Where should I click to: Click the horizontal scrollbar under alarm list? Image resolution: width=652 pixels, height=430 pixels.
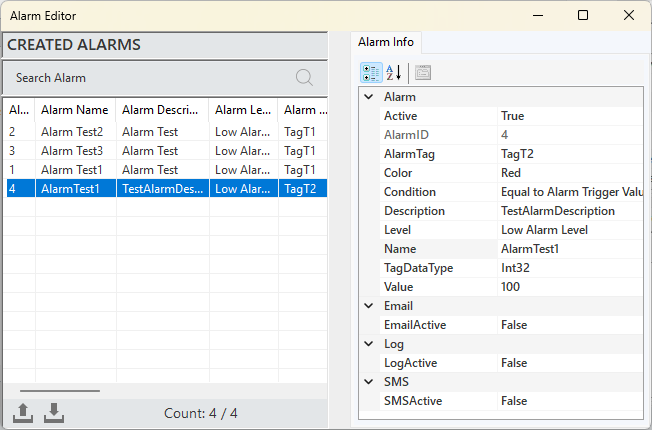60,391
